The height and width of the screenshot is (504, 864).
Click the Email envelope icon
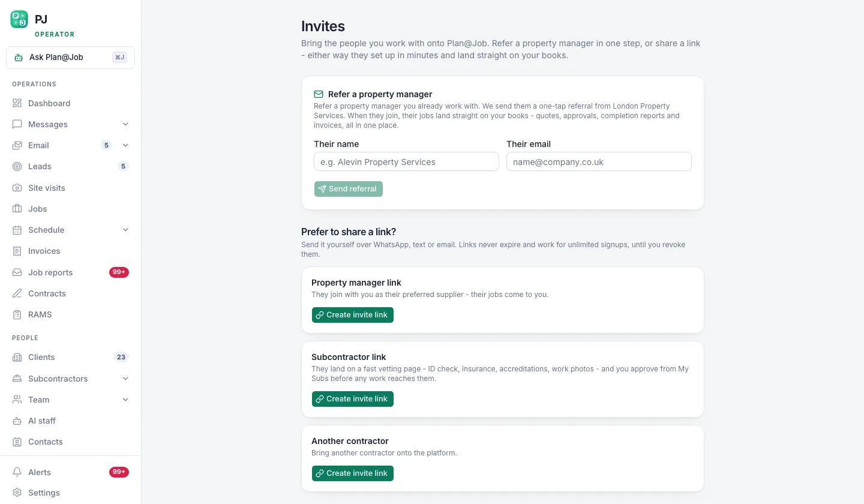click(17, 145)
